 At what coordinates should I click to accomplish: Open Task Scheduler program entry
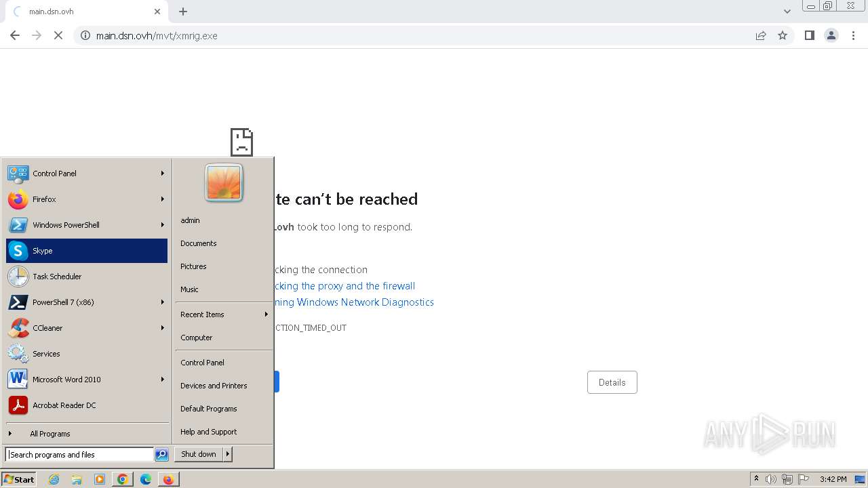(87, 277)
